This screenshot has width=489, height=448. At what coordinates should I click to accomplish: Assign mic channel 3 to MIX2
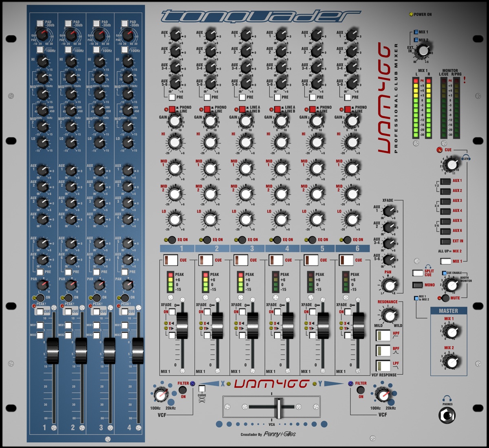96,335
